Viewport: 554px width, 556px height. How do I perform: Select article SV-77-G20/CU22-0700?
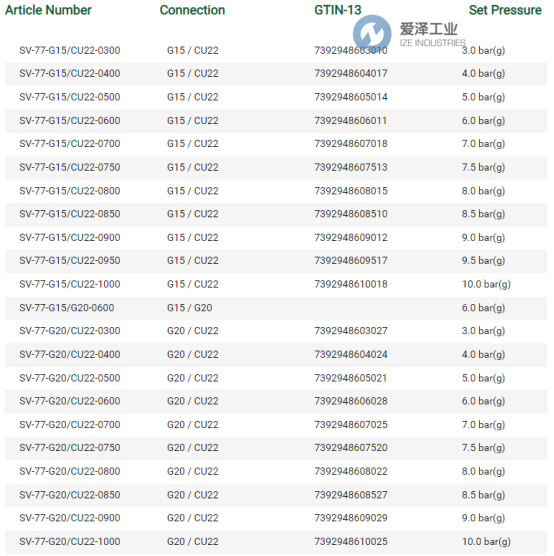(x=70, y=425)
